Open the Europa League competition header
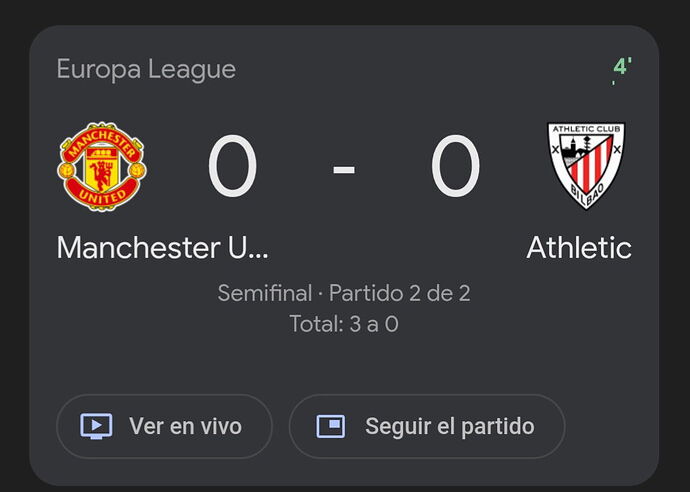This screenshot has height=492, width=690. 146,70
